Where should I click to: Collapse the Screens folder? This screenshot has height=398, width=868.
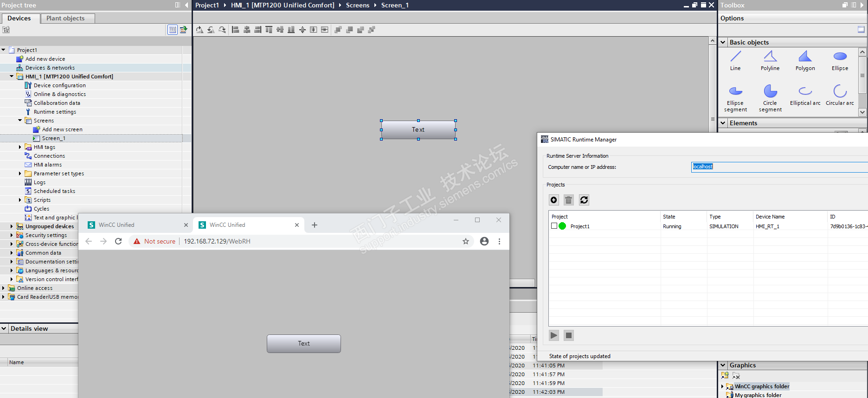coord(20,120)
